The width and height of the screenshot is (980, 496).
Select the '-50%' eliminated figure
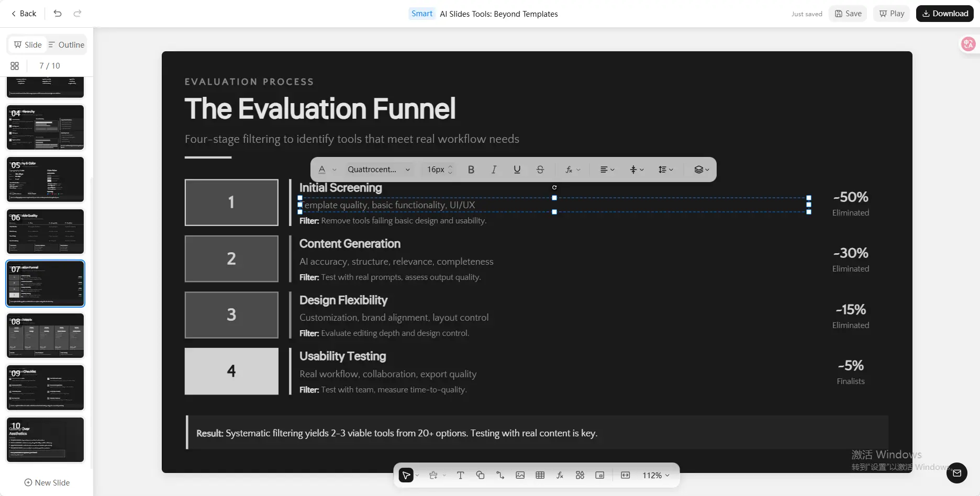(851, 197)
